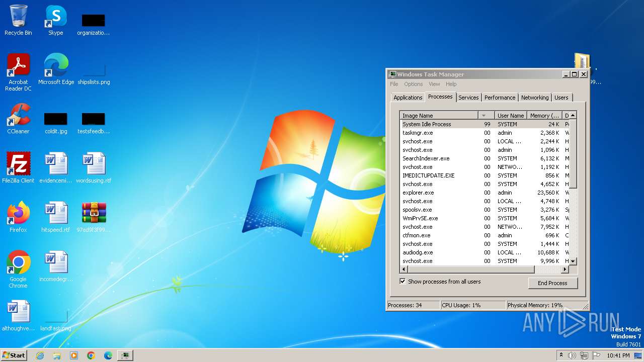Open Windows Media Player taskbar icon

pyautogui.click(x=74, y=355)
